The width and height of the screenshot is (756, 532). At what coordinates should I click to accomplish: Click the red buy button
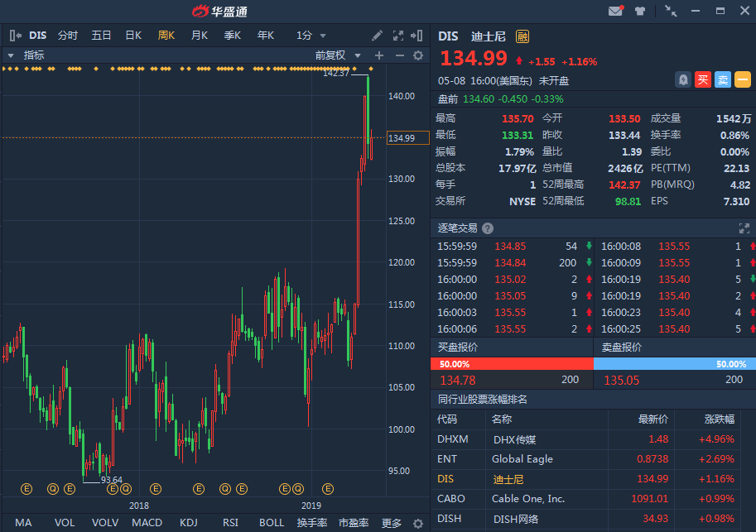(703, 79)
